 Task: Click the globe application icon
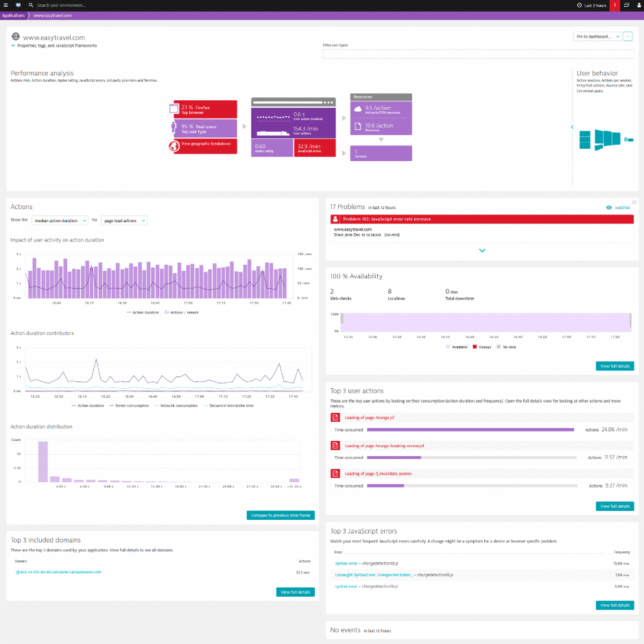coord(16,36)
